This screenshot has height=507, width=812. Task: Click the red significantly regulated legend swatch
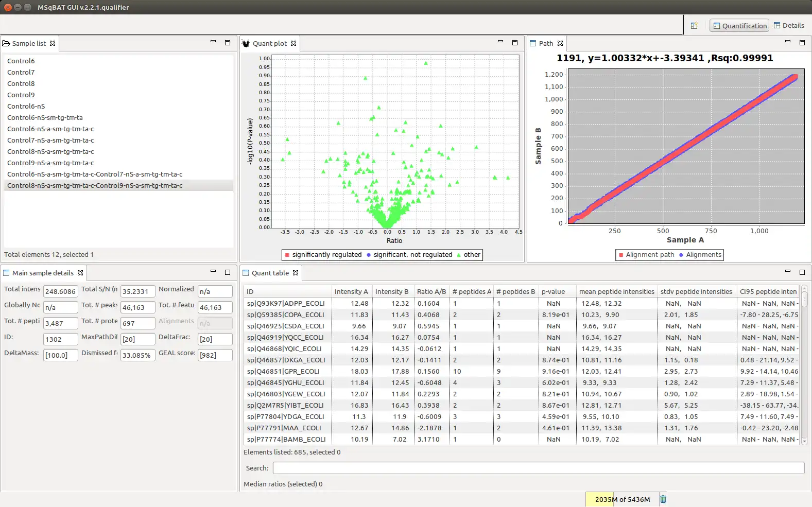tap(287, 255)
